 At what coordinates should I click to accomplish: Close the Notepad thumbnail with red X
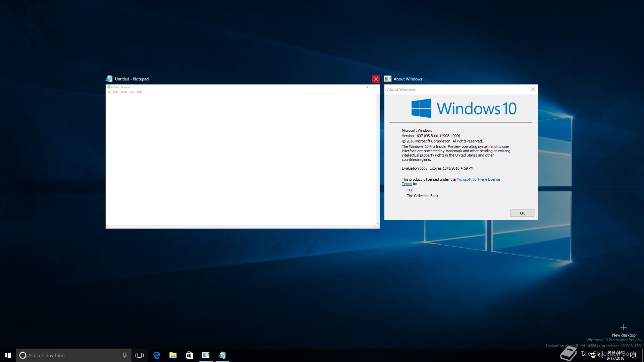tap(376, 79)
